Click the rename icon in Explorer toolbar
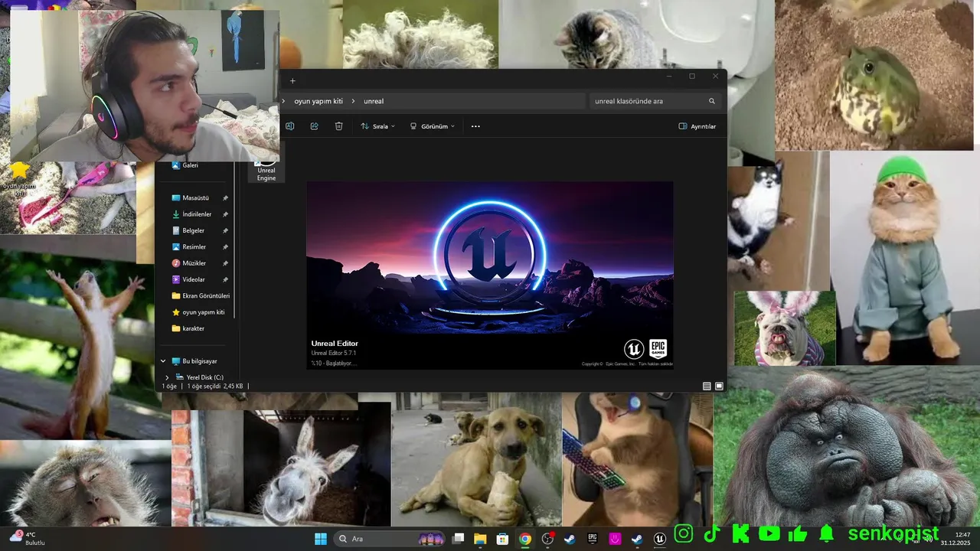Image resolution: width=980 pixels, height=551 pixels. pos(290,126)
